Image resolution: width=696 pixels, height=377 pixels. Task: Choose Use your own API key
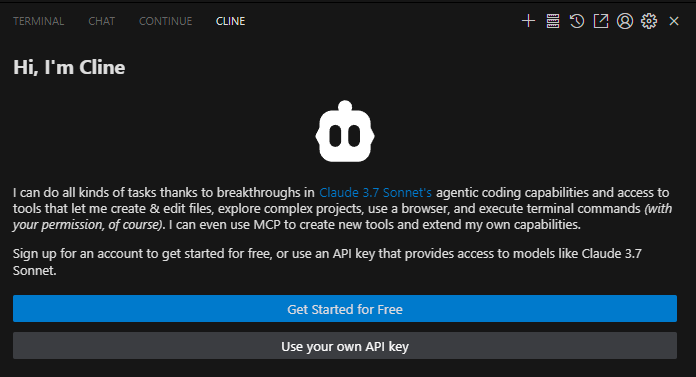tap(345, 346)
